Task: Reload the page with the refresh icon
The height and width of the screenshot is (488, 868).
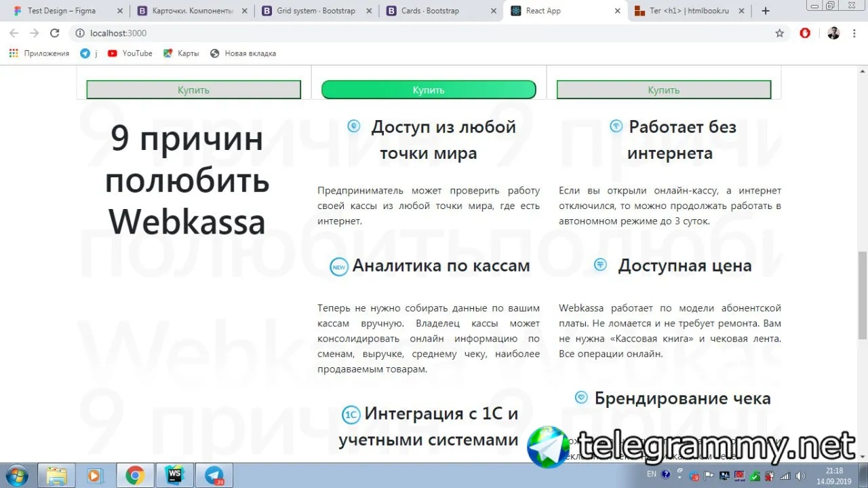Action: (x=55, y=33)
